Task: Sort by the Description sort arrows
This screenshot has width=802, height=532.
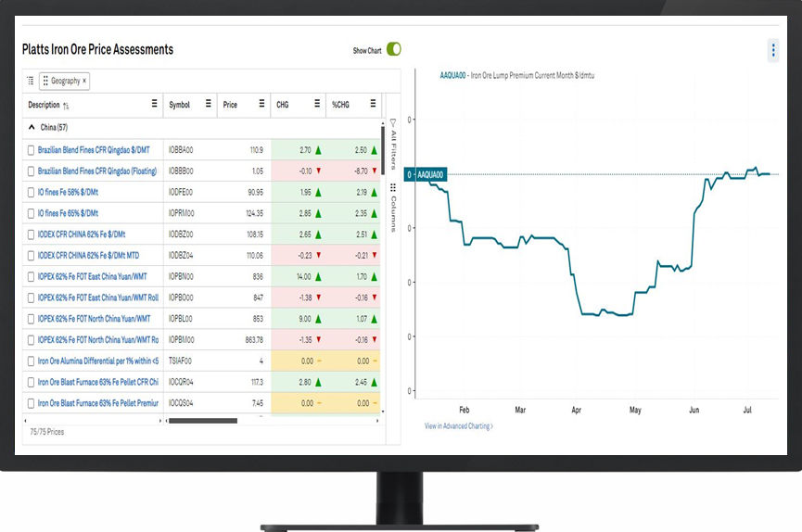Action: [66, 106]
